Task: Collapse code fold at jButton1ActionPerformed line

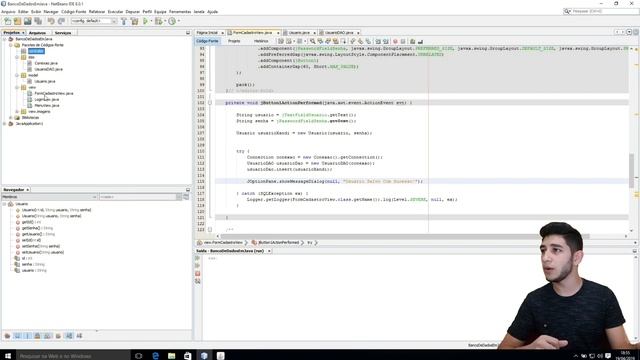Action: pos(210,103)
